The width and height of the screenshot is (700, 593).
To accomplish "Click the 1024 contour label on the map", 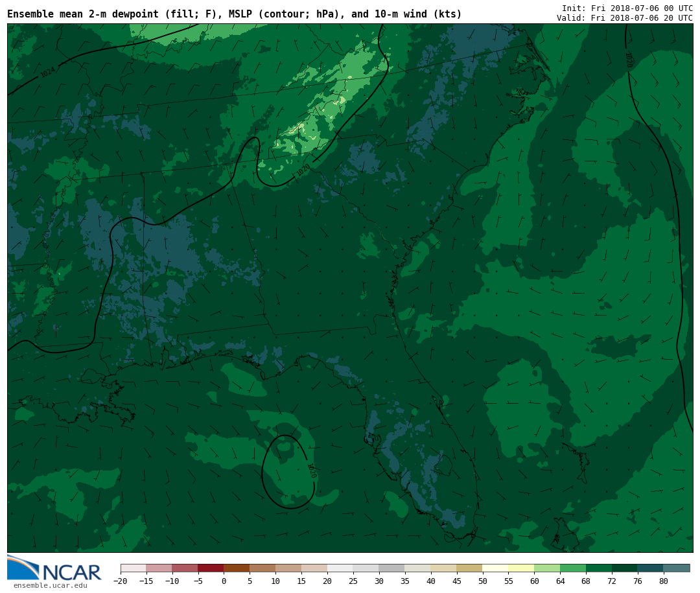I will (x=48, y=72).
